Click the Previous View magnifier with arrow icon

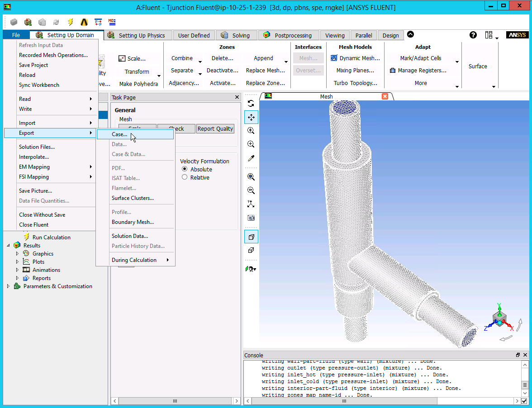[x=251, y=190]
